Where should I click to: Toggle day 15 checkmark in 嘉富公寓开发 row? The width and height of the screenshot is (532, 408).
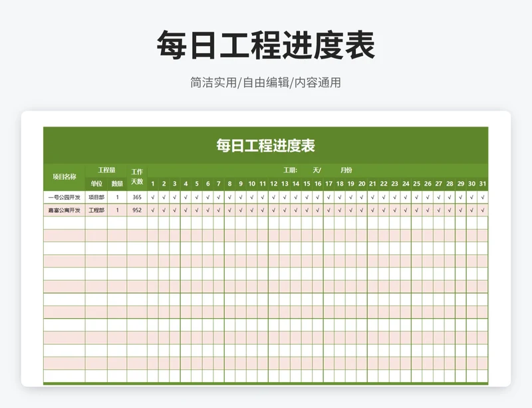(x=307, y=210)
